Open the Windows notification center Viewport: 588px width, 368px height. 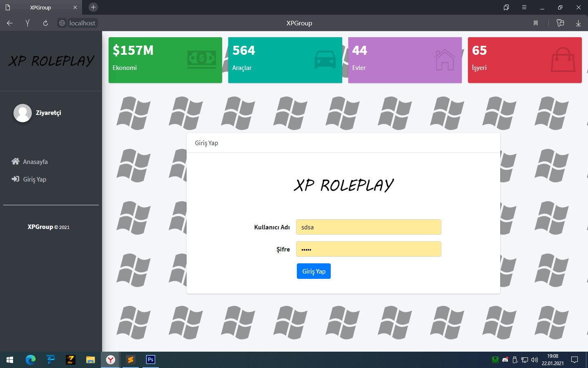click(x=575, y=360)
